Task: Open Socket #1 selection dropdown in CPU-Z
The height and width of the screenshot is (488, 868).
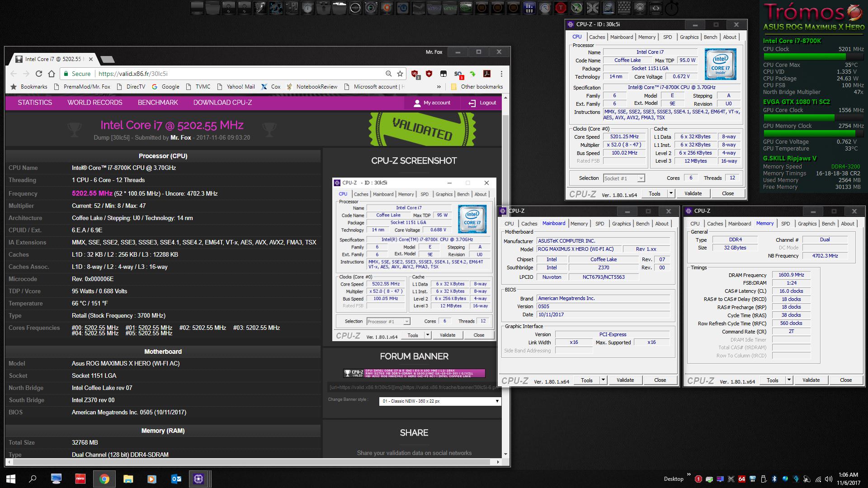Action: click(624, 178)
